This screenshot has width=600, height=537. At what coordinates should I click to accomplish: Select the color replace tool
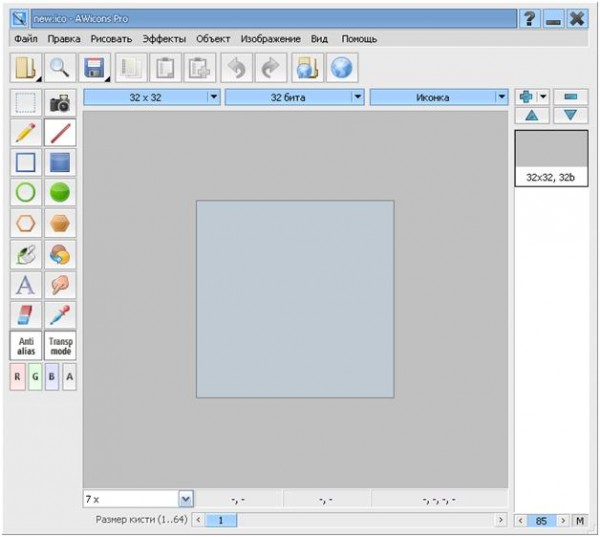click(60, 255)
